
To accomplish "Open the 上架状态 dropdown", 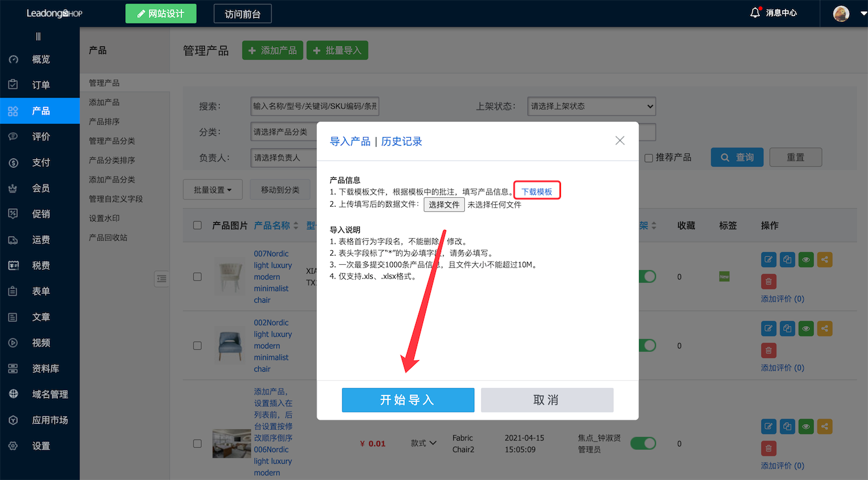I will pos(590,106).
